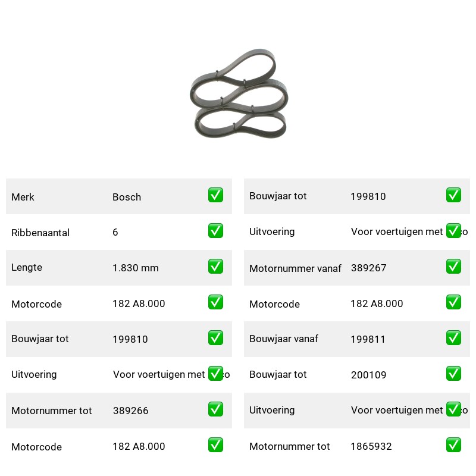
Task: Click the checkmark next to Bouwjaar vanaf 199811
Action: coord(453,337)
